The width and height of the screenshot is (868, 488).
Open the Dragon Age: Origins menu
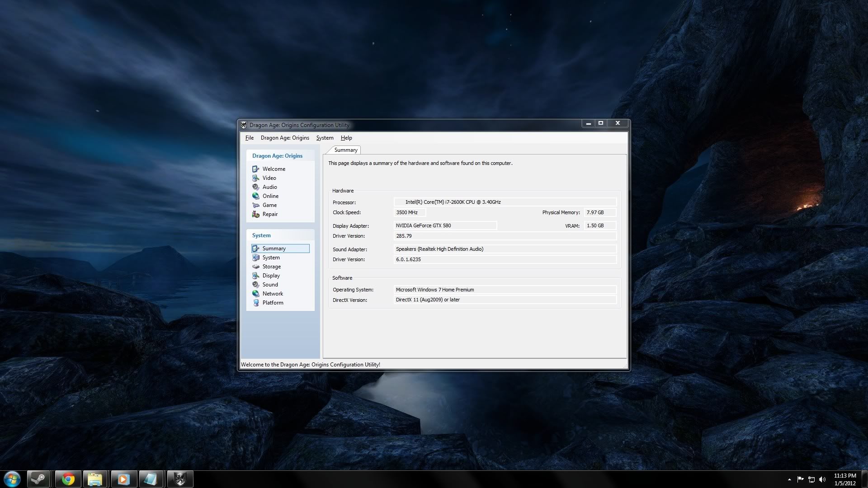pos(285,138)
